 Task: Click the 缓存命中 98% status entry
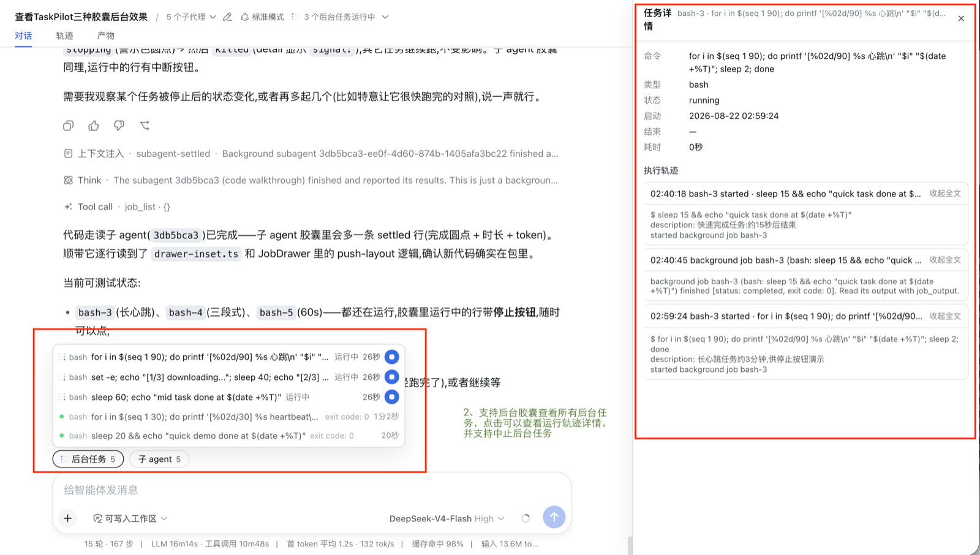(437, 544)
